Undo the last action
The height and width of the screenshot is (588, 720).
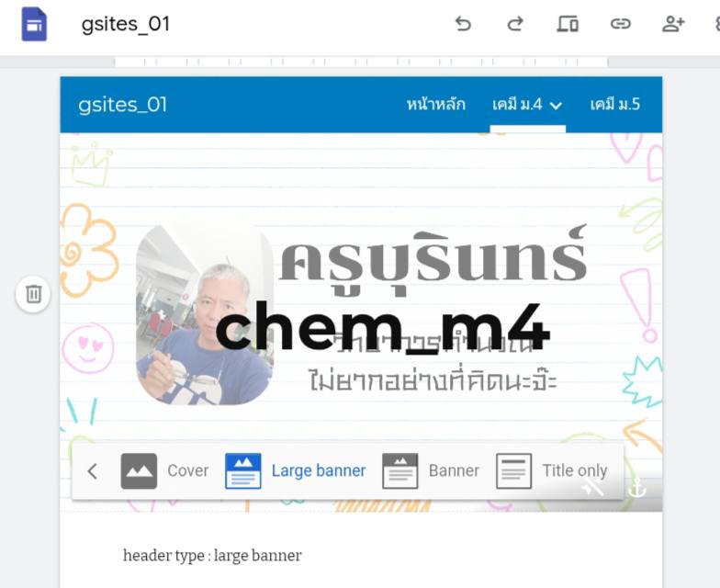pyautogui.click(x=463, y=24)
